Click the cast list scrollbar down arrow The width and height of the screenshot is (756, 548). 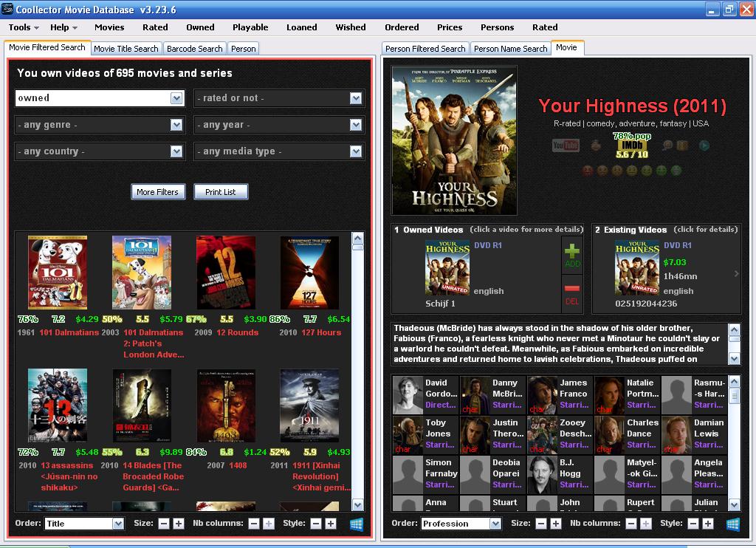pos(734,504)
